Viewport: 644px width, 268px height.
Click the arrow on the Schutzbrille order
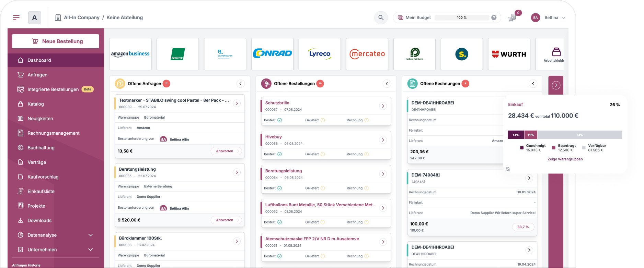(x=383, y=106)
